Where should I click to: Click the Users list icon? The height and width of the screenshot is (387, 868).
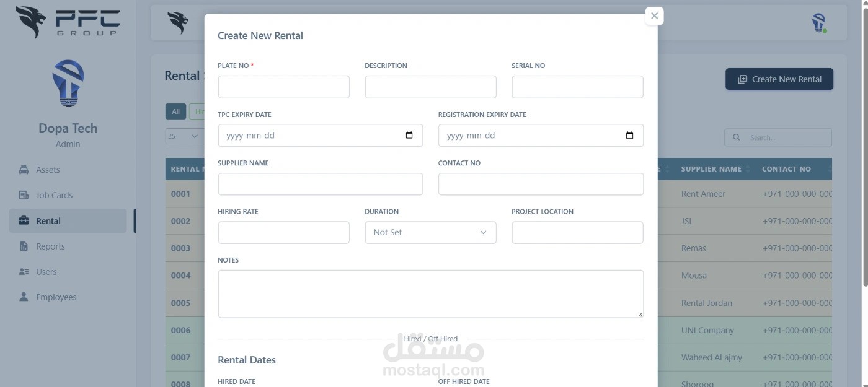[x=24, y=272]
